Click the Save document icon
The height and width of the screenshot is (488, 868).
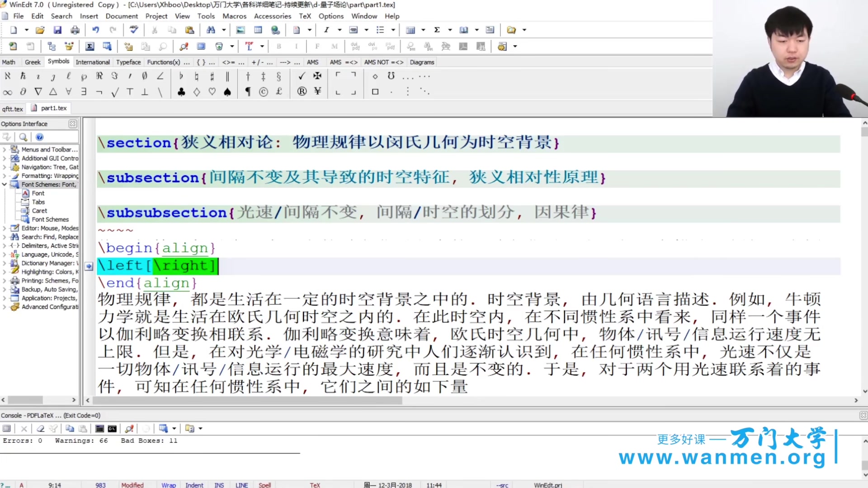[x=57, y=30]
